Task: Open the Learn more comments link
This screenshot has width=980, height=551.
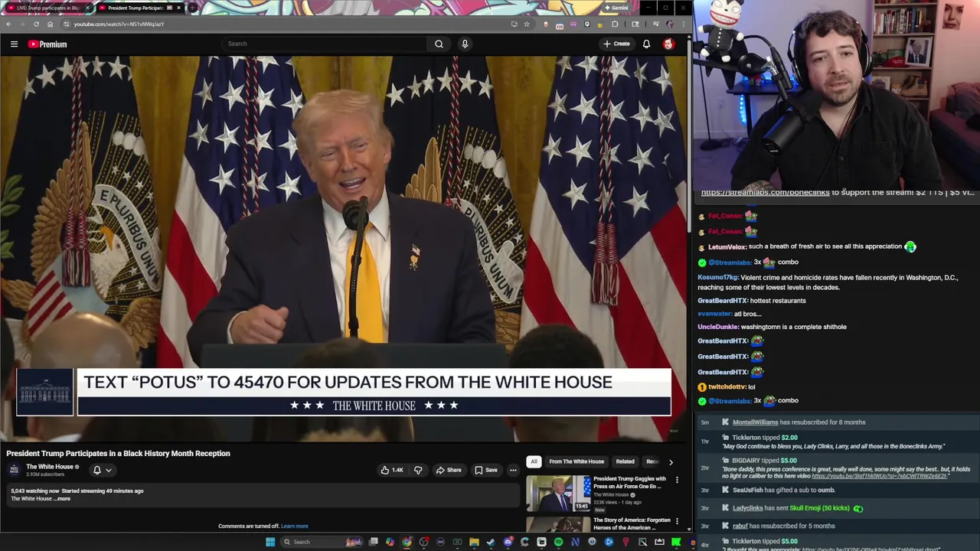Action: pos(295,527)
